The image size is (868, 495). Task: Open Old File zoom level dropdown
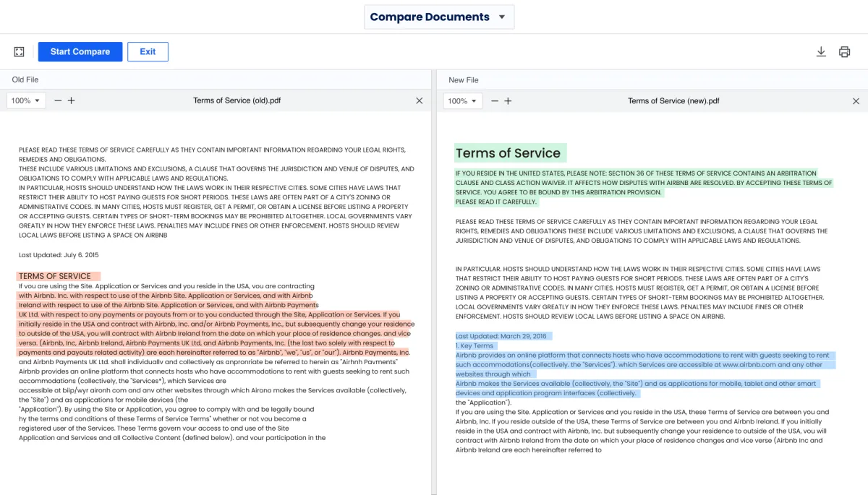(x=26, y=100)
